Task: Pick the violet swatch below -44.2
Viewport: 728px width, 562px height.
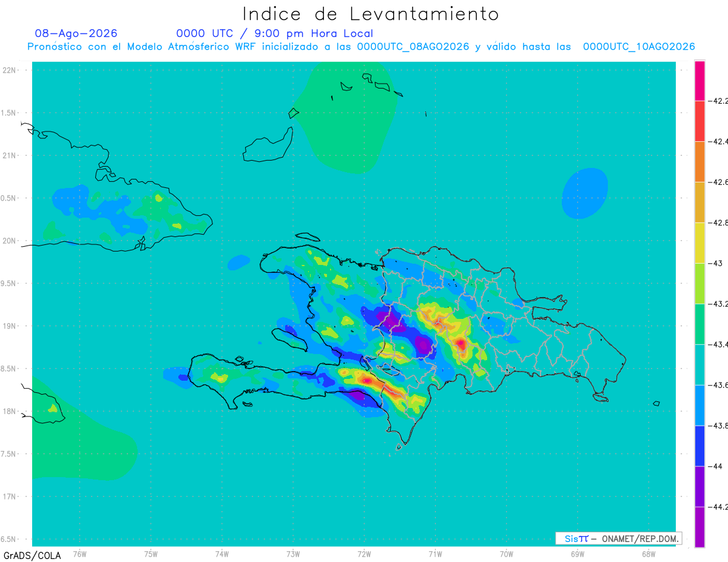Action: click(699, 527)
